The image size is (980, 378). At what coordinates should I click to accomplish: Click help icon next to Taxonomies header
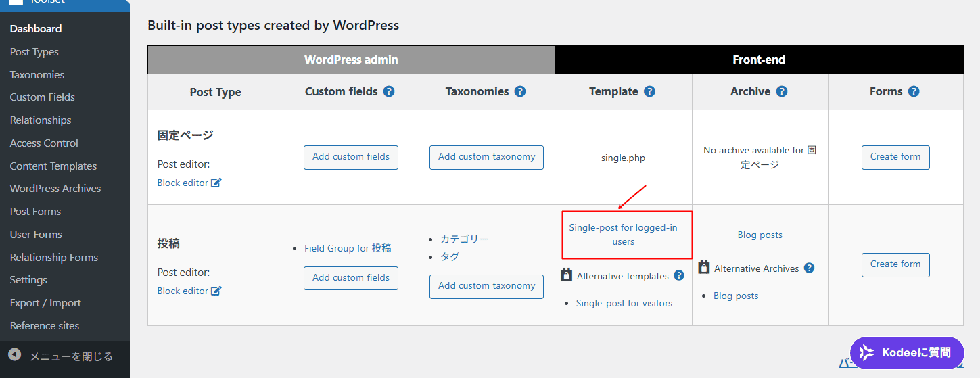(520, 91)
